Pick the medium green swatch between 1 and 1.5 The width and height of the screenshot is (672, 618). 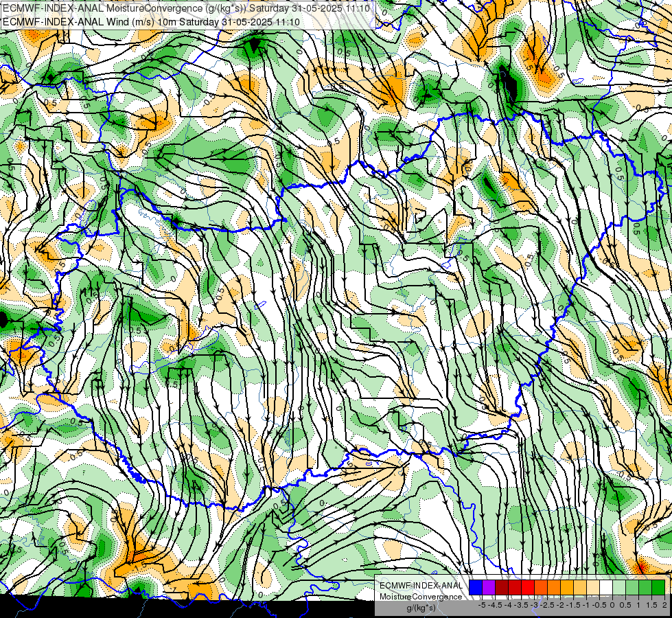pyautogui.click(x=645, y=588)
